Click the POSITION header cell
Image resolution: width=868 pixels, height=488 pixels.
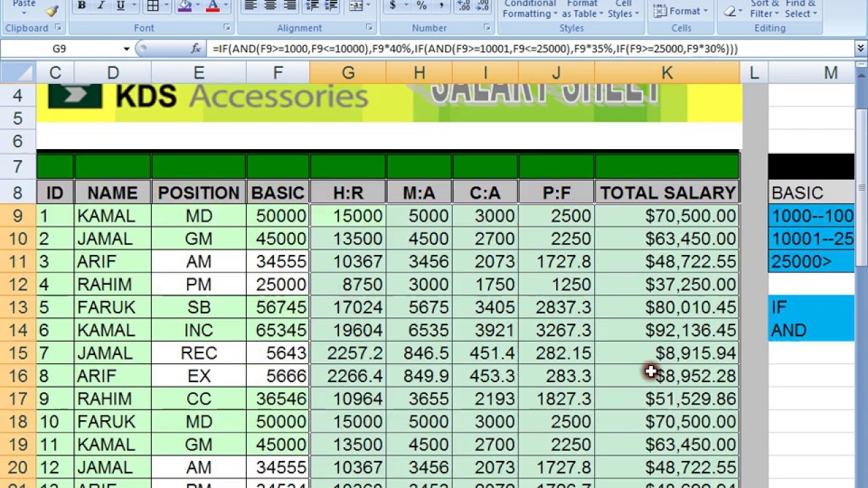click(199, 193)
